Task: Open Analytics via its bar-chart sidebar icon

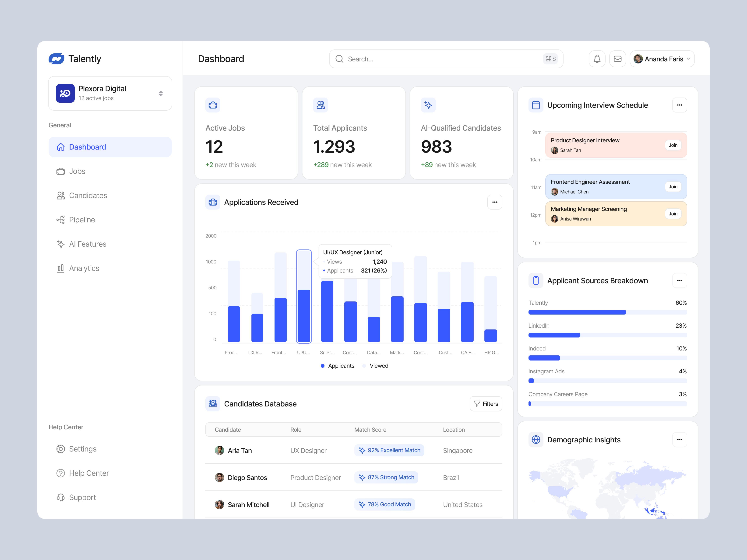Action: pos(61,268)
